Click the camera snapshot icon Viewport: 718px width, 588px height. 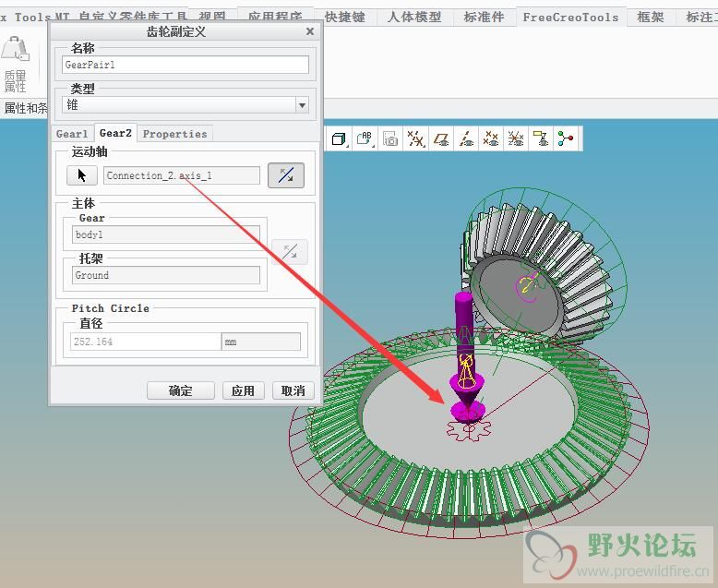pos(390,138)
